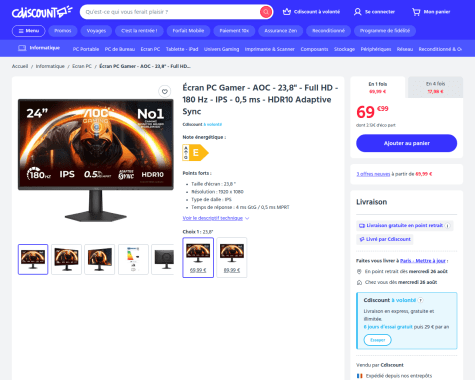Open the Promos pill
Viewport: 475px width, 380px height.
pos(63,31)
